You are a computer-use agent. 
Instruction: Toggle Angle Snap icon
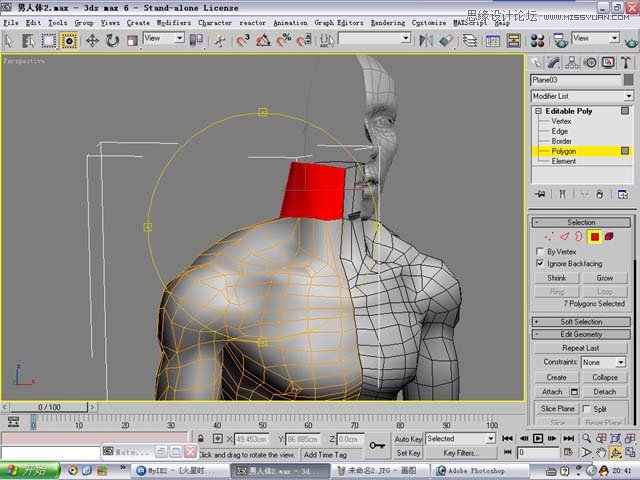click(x=263, y=41)
